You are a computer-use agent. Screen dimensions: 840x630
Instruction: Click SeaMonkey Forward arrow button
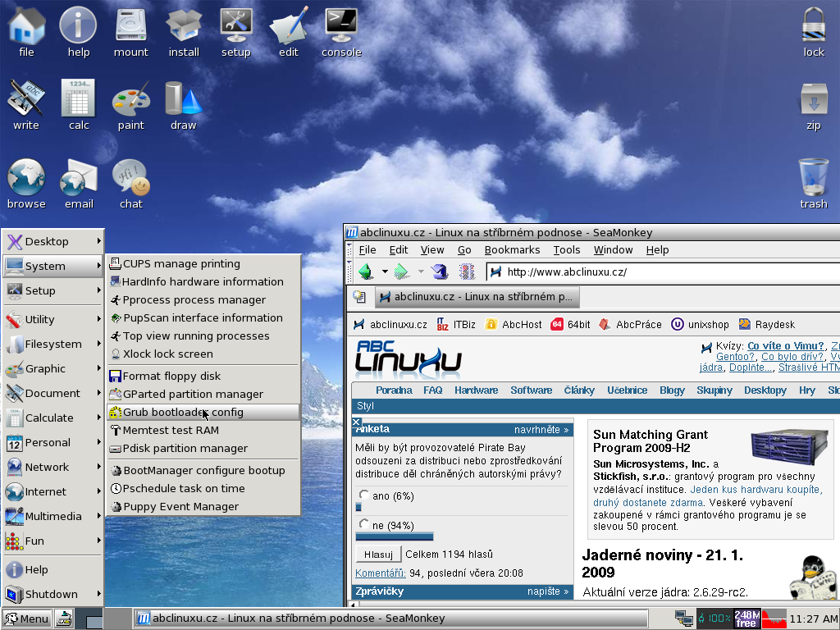pyautogui.click(x=401, y=272)
